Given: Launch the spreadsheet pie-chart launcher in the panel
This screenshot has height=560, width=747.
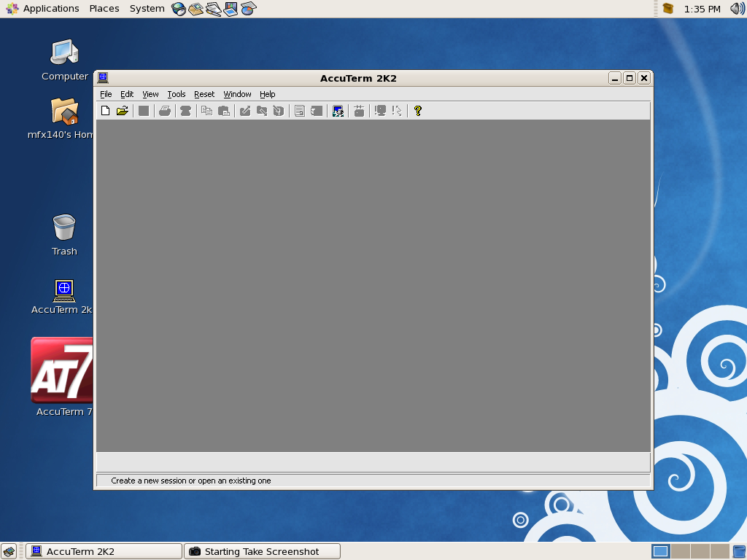Looking at the screenshot, I should click(248, 9).
